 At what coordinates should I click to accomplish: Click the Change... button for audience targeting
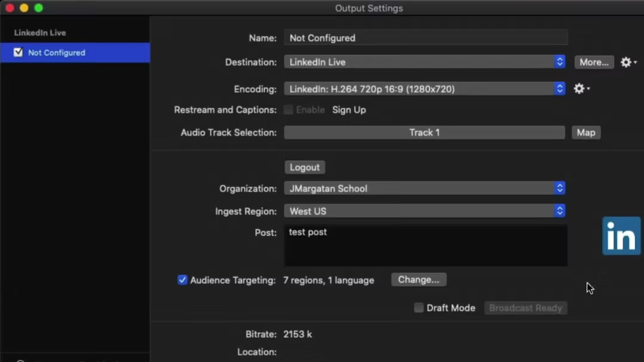click(x=419, y=280)
